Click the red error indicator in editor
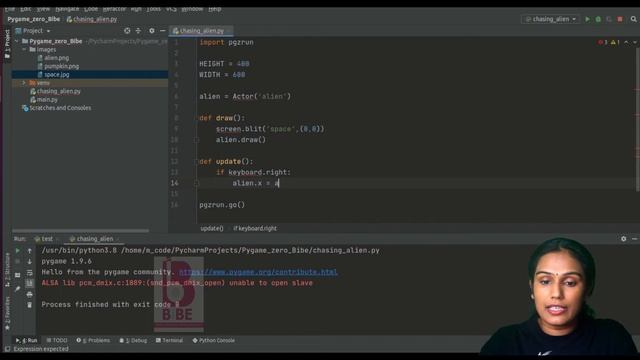 (602, 42)
